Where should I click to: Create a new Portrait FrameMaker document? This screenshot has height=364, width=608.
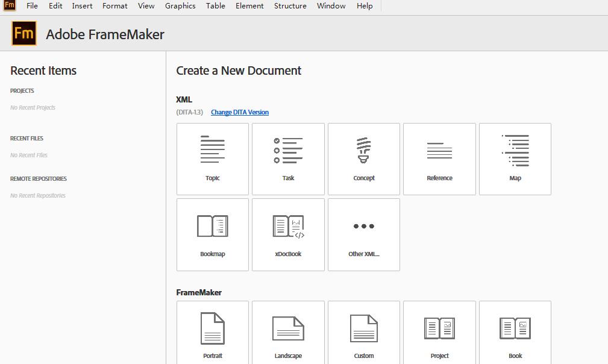[x=213, y=333]
